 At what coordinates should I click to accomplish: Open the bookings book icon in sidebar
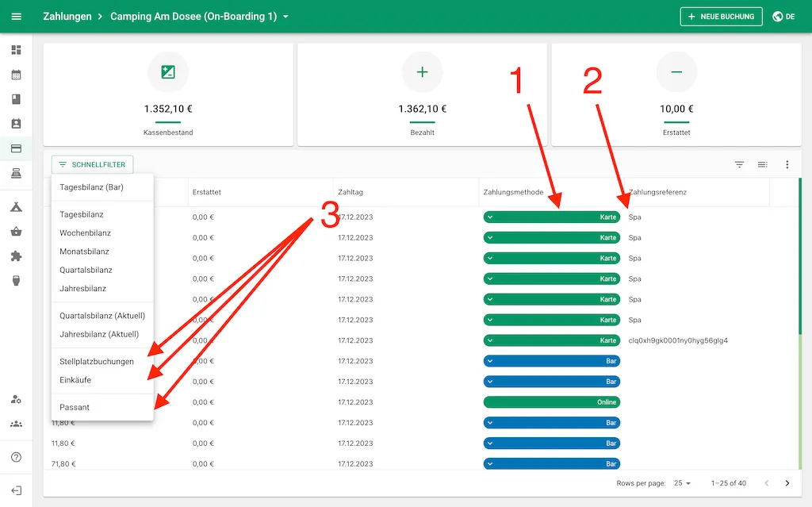pos(16,99)
